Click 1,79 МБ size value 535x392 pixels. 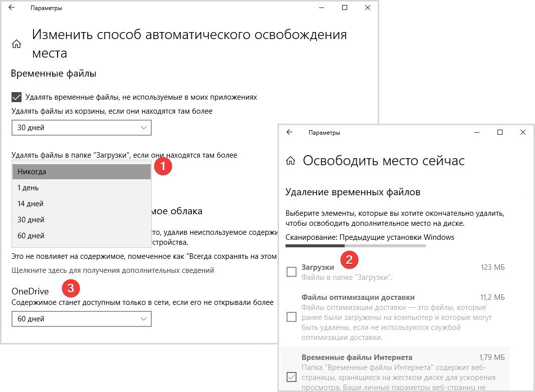(x=491, y=357)
